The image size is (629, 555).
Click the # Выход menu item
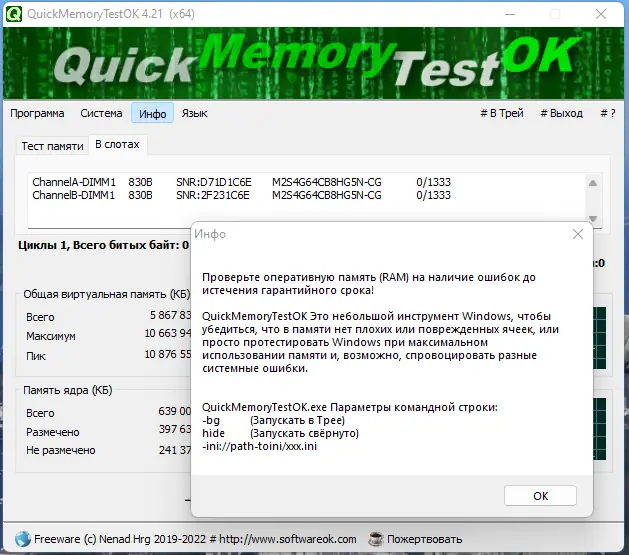pos(562,113)
